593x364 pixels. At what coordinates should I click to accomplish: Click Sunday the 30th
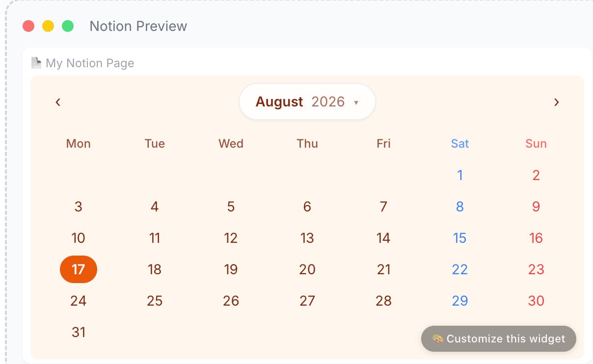coord(536,301)
